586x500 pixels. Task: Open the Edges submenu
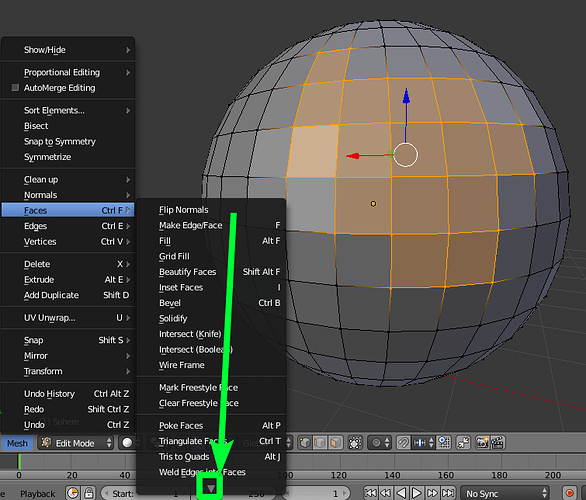(x=68, y=226)
